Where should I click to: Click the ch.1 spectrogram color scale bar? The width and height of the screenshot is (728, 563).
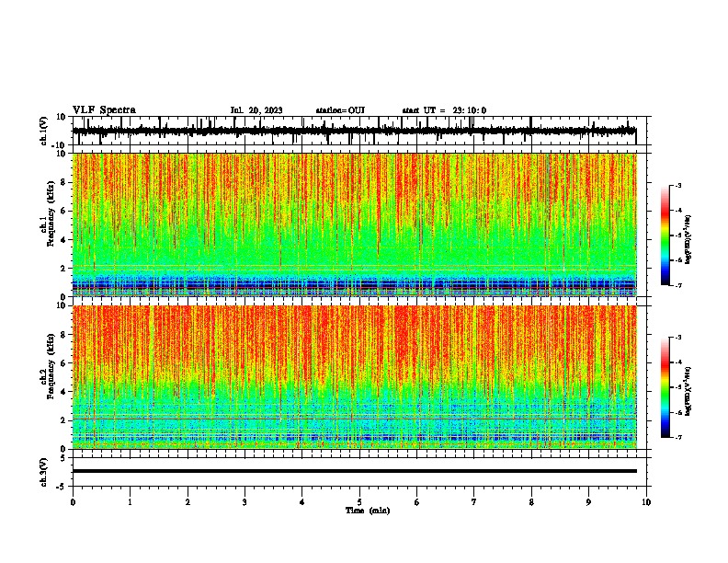point(665,236)
